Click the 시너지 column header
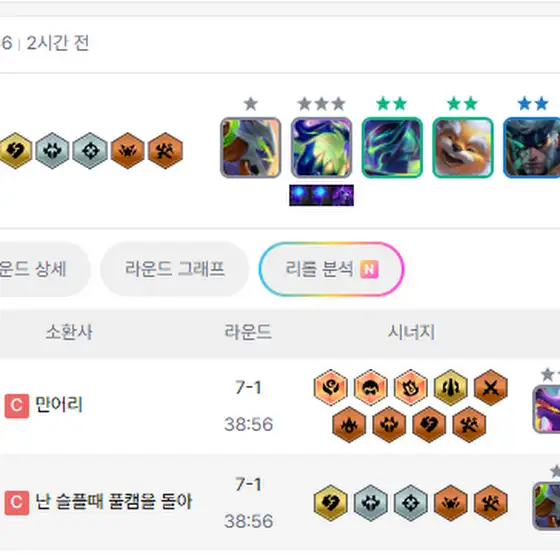 411,332
